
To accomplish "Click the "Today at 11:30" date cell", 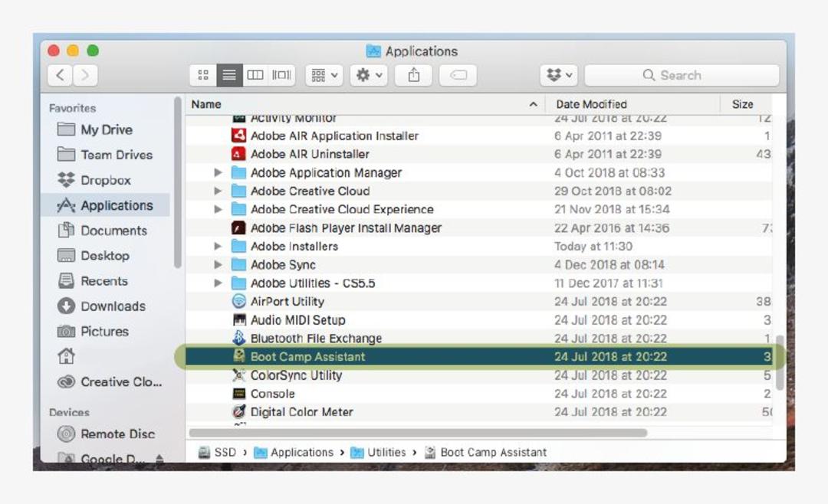I will pos(593,247).
